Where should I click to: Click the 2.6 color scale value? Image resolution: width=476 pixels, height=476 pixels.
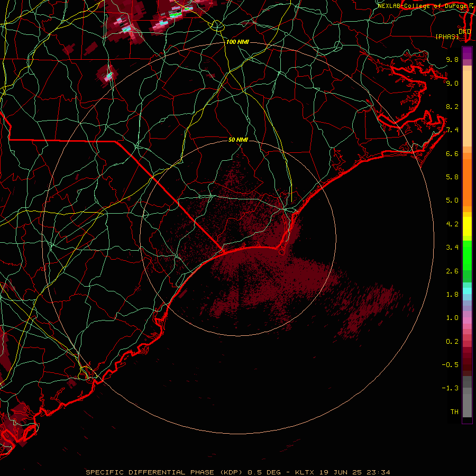452,271
